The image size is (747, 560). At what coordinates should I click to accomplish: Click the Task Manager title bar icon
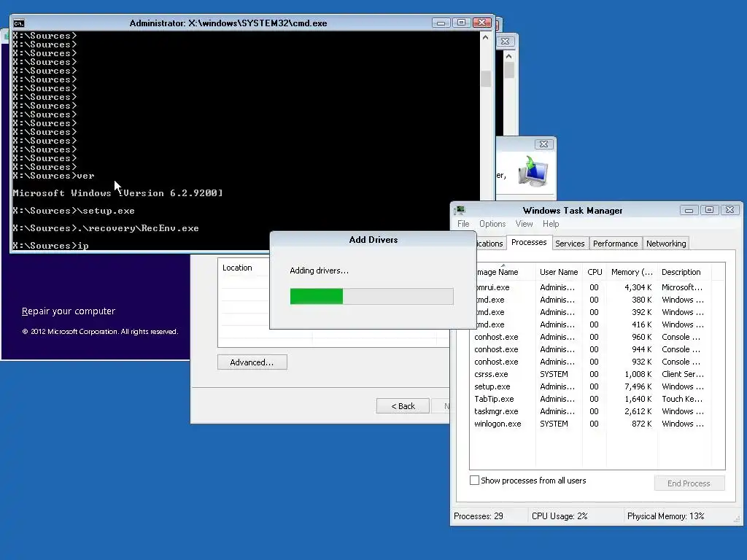point(460,210)
